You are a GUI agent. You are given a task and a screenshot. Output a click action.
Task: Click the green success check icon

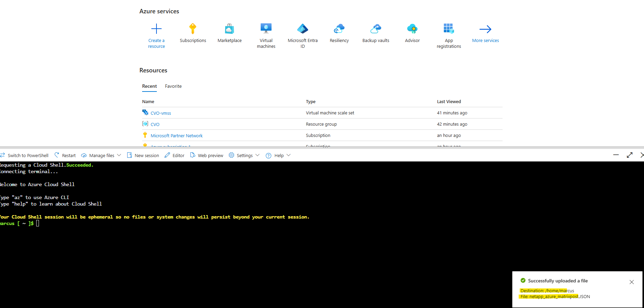tap(523, 281)
